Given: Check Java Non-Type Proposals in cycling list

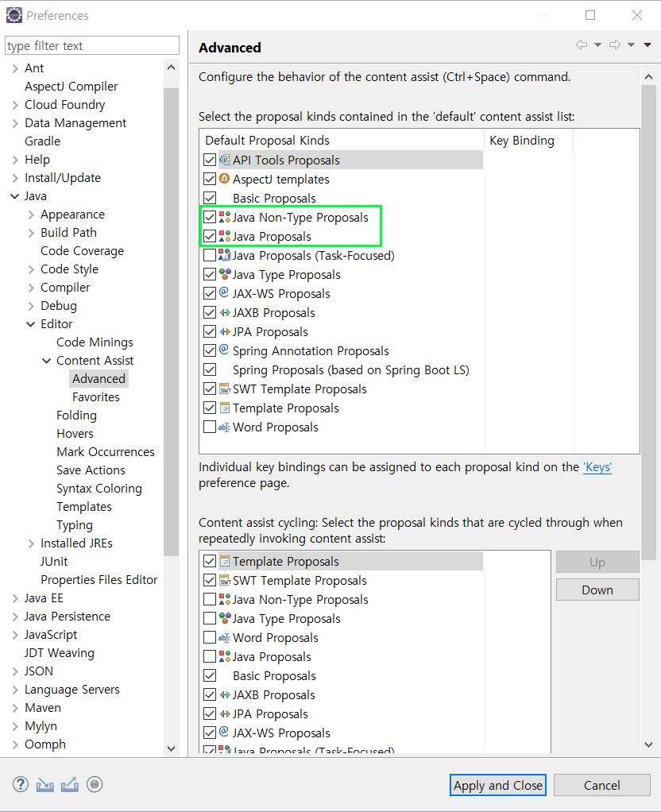Looking at the screenshot, I should pos(210,599).
